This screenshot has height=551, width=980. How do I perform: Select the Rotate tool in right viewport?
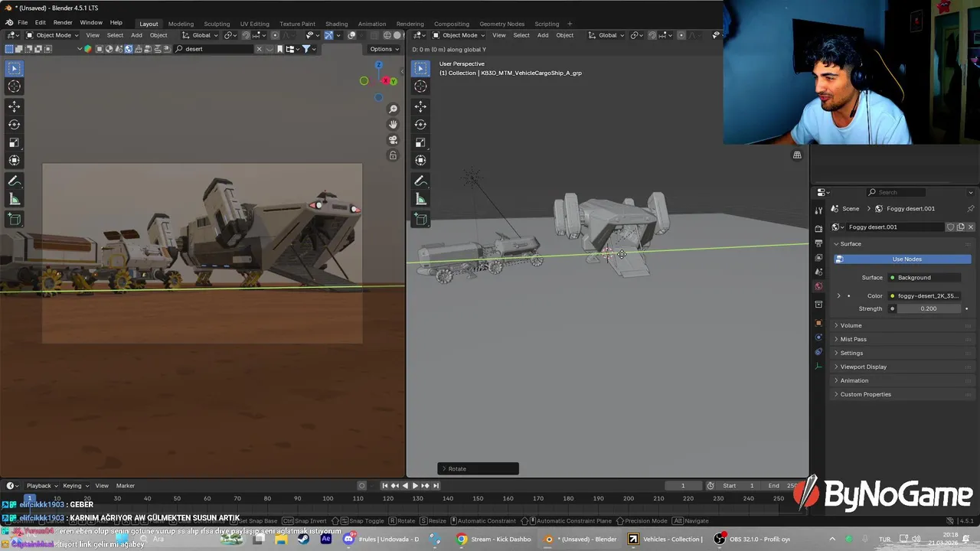(x=420, y=124)
